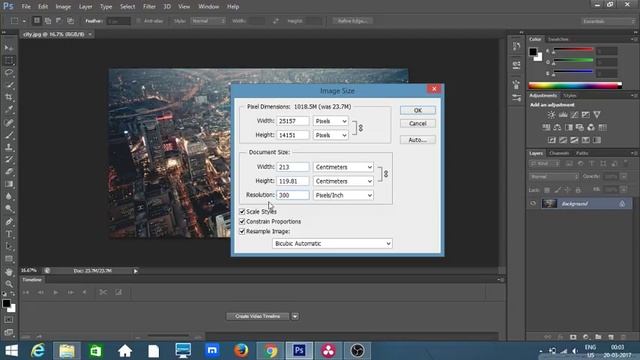Select the Horizontal Type tool
The height and width of the screenshot is (360, 640).
tap(9, 234)
